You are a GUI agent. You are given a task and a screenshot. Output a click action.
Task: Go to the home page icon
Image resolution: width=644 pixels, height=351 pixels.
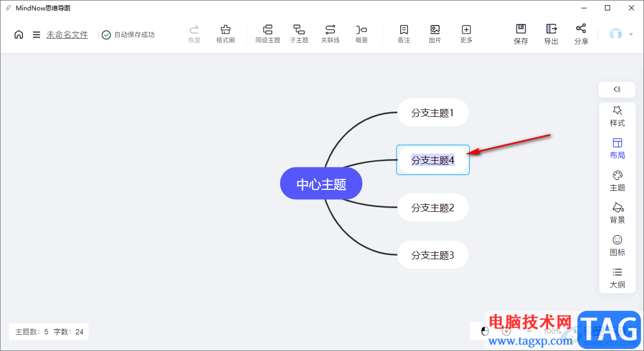[x=19, y=35]
